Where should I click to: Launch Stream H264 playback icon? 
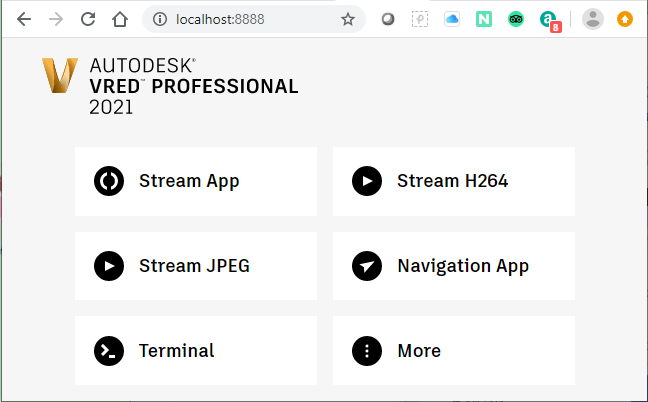coord(367,181)
